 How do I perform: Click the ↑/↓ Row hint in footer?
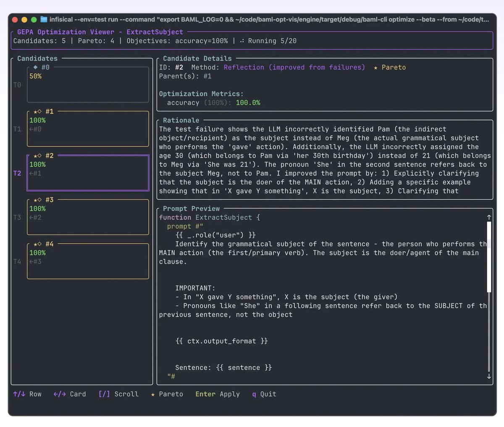point(27,394)
